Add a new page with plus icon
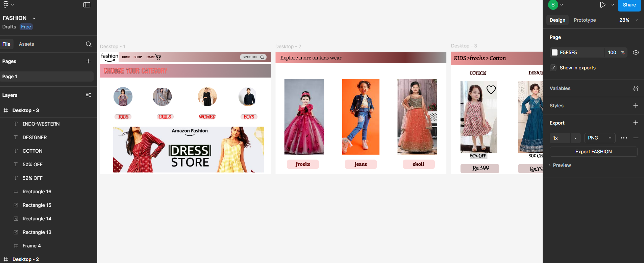 click(88, 61)
